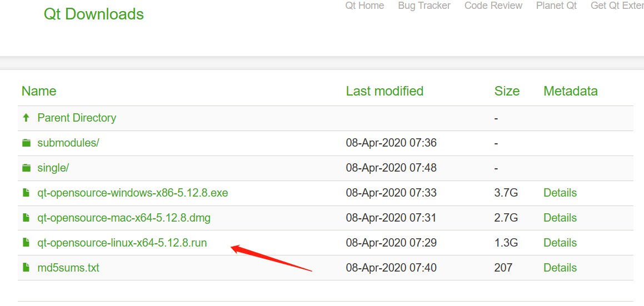Download qt-opensource-mac-x64-5.12.8.dmg
The width and height of the screenshot is (644, 306).
coord(123,218)
